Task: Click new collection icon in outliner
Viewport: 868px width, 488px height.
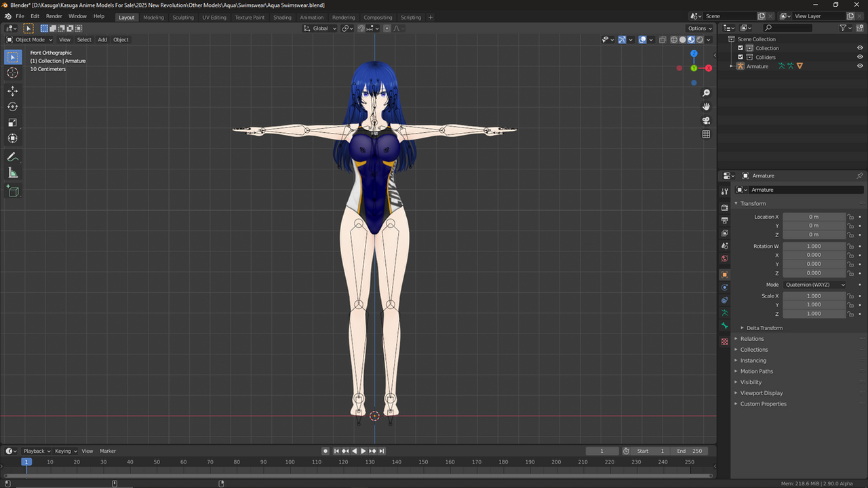Action: click(860, 28)
